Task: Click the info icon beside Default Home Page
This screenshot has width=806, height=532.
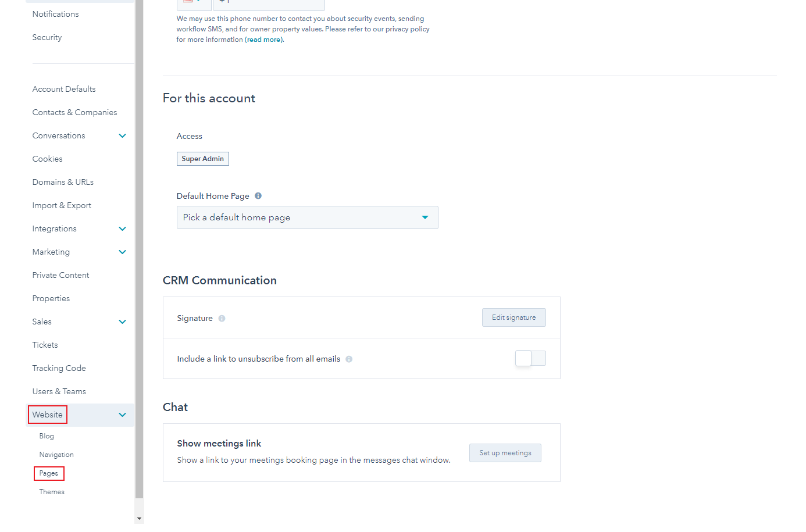Action: click(258, 196)
